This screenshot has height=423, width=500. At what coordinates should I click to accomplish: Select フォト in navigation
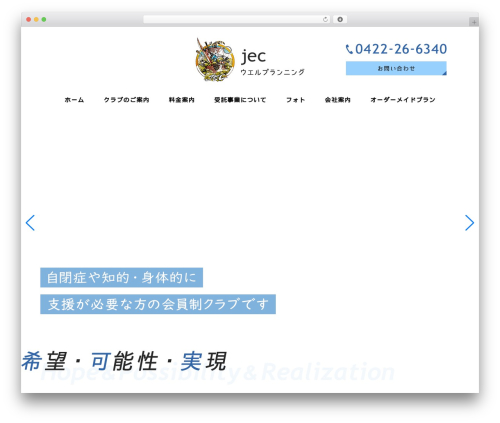[296, 100]
